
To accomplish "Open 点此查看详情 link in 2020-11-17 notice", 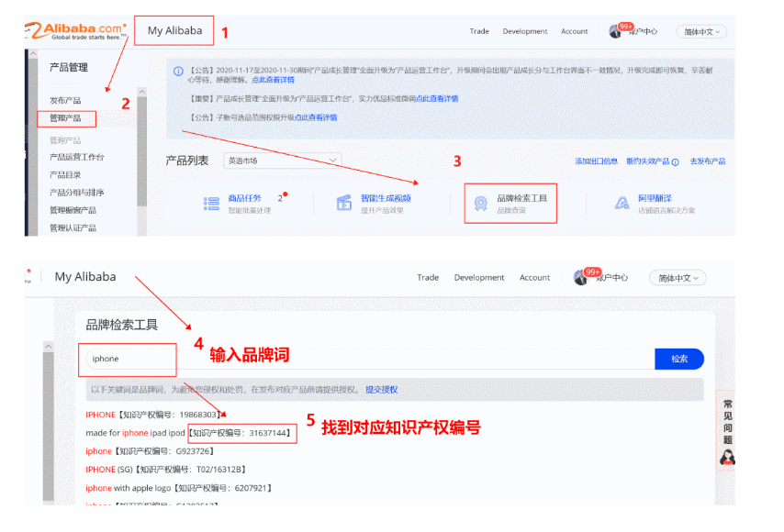I will pyautogui.click(x=273, y=80).
